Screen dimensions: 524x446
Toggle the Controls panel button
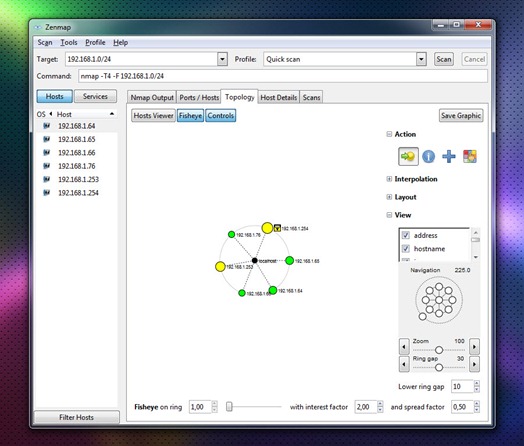(221, 116)
